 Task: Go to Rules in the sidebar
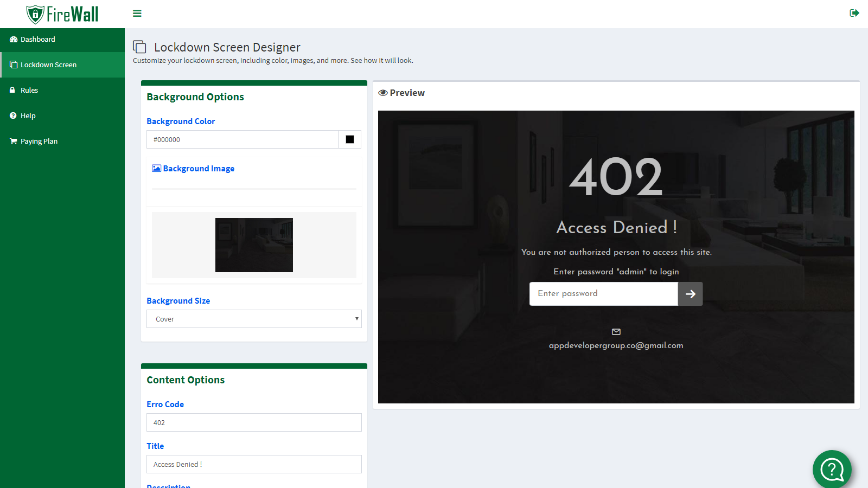[29, 91]
